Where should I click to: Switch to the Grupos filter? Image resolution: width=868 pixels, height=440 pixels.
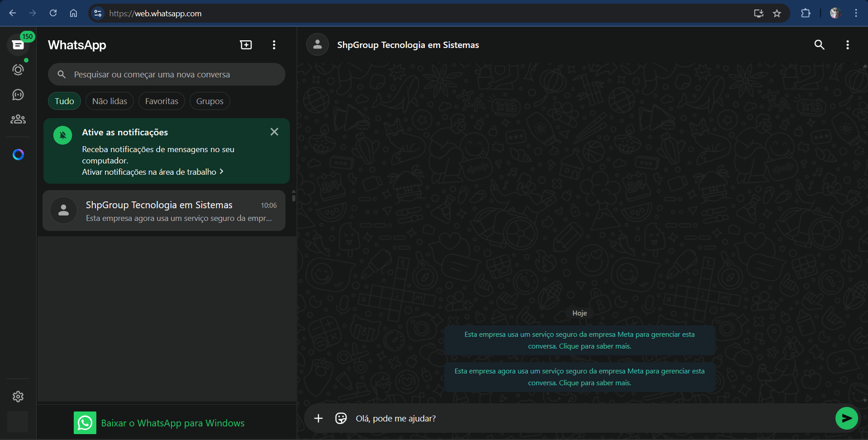click(209, 101)
